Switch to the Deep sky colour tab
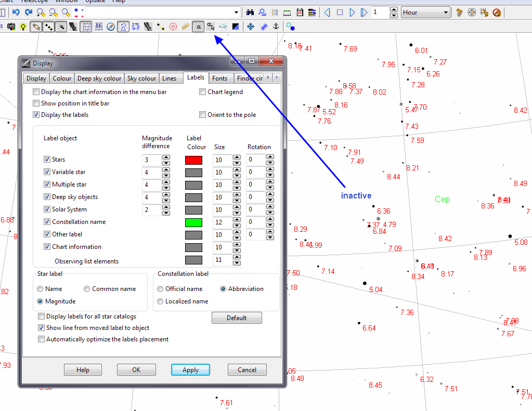The image size is (532, 411). coord(99,78)
